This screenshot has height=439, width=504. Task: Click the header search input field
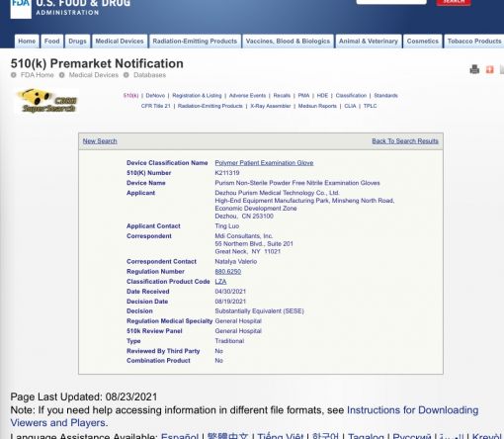point(391,2)
